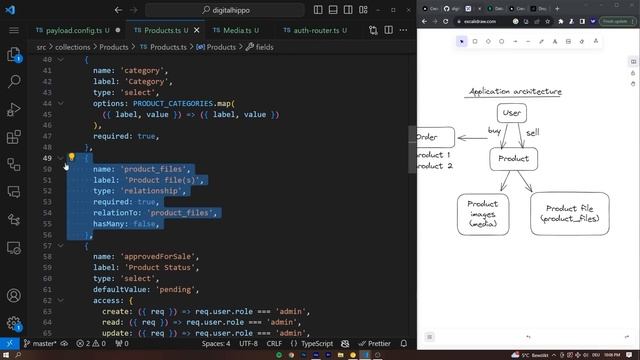This screenshot has height=360, width=640.
Task: Open the Manage gear in activity bar
Action: [x=14, y=323]
